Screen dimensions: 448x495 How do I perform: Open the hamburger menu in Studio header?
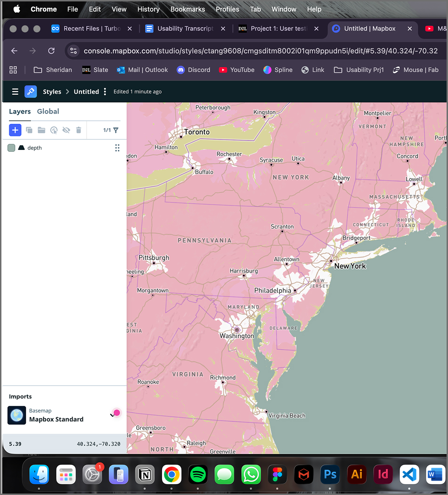[x=15, y=91]
